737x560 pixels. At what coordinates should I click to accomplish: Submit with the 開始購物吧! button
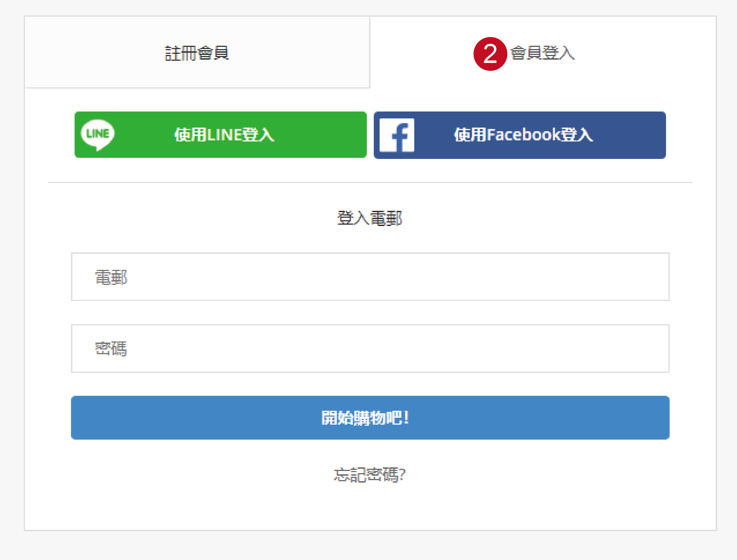coord(370,418)
